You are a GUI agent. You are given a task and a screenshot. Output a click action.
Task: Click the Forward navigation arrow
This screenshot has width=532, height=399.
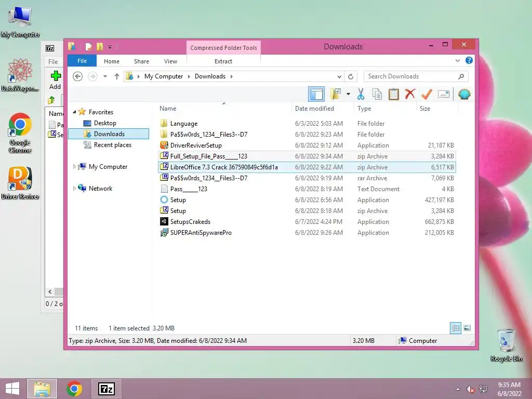coord(92,76)
